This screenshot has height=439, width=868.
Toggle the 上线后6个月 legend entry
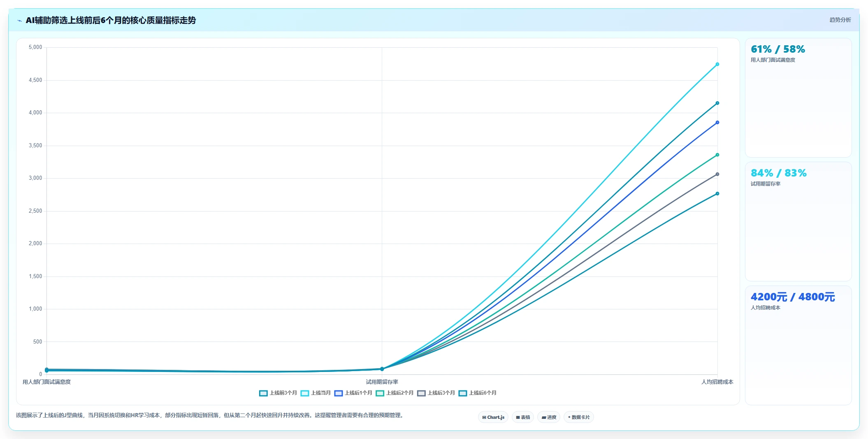pos(478,393)
